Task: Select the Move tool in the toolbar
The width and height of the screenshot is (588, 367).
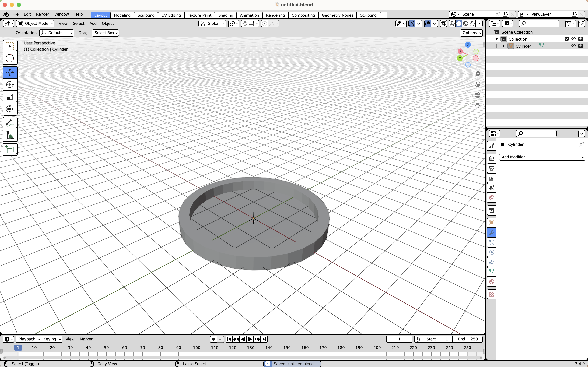Action: click(x=10, y=72)
